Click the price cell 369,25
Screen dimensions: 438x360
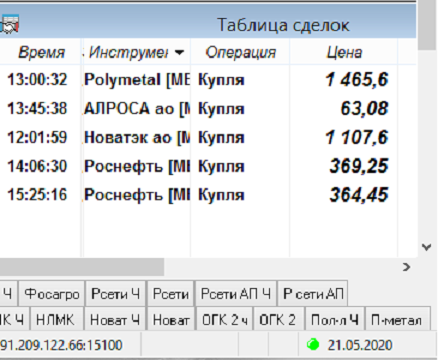pyautogui.click(x=359, y=166)
